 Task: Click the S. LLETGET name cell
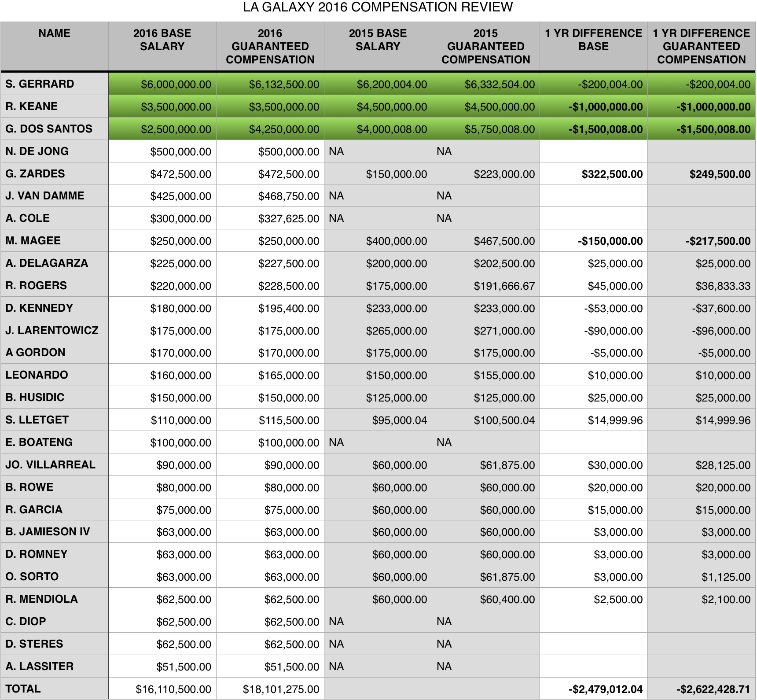click(54, 420)
